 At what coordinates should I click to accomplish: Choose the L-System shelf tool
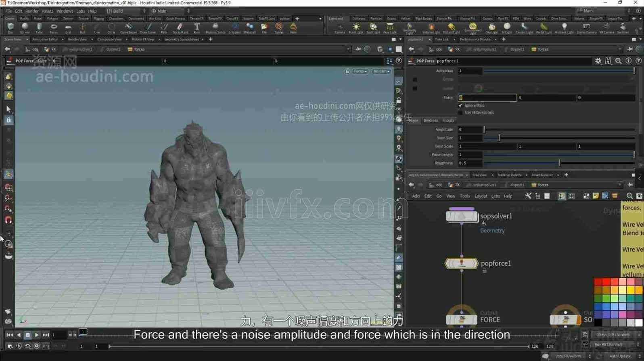click(234, 28)
